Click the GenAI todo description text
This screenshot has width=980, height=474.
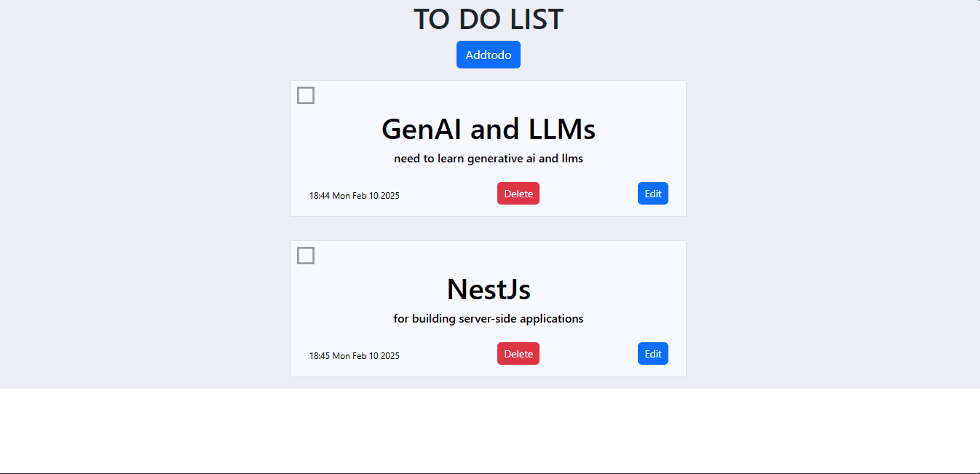tap(488, 158)
